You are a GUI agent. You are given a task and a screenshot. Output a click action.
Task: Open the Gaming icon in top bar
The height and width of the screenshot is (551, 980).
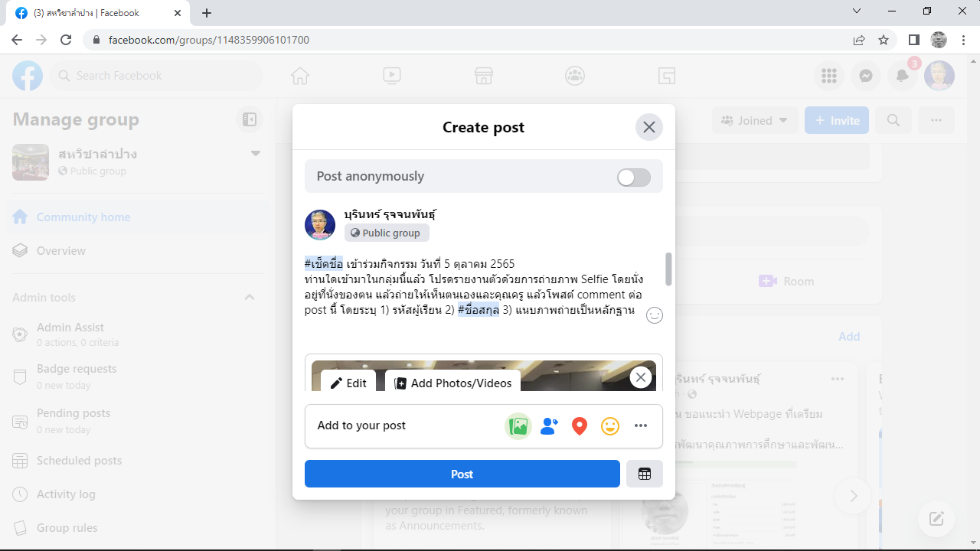point(667,76)
